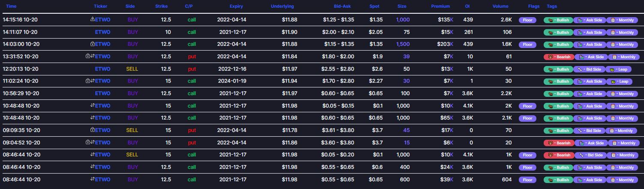Click the swap arrows icon in the 09:04:52 row
This screenshot has width=644, height=189.
pyautogui.click(x=92, y=142)
